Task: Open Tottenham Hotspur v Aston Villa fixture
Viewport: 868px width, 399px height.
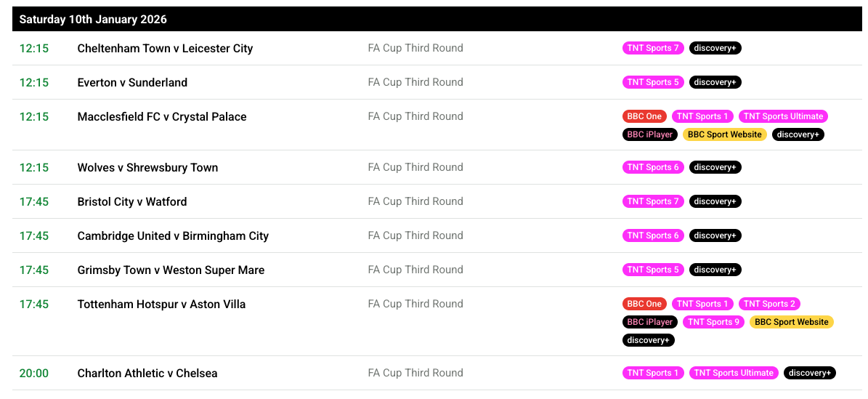Action: click(161, 305)
